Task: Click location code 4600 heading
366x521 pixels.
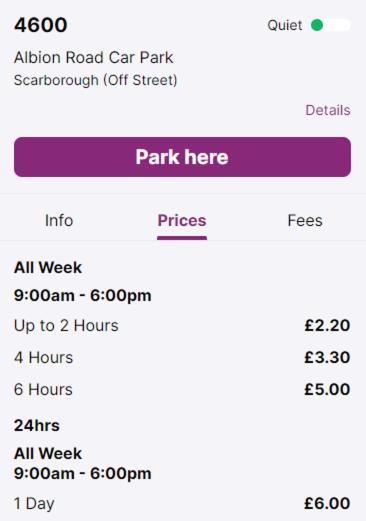Action: [x=41, y=25]
